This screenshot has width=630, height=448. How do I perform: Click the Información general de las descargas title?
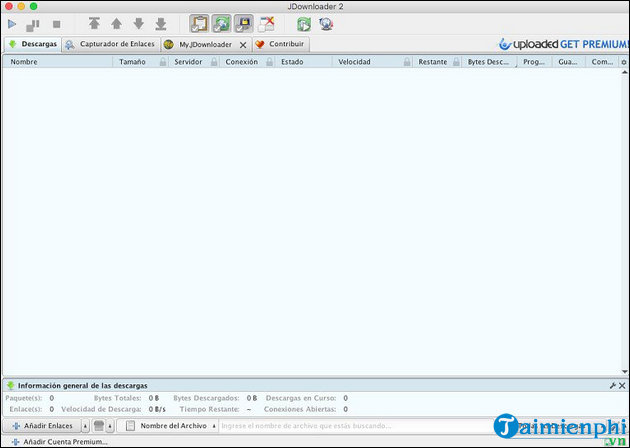click(x=82, y=386)
